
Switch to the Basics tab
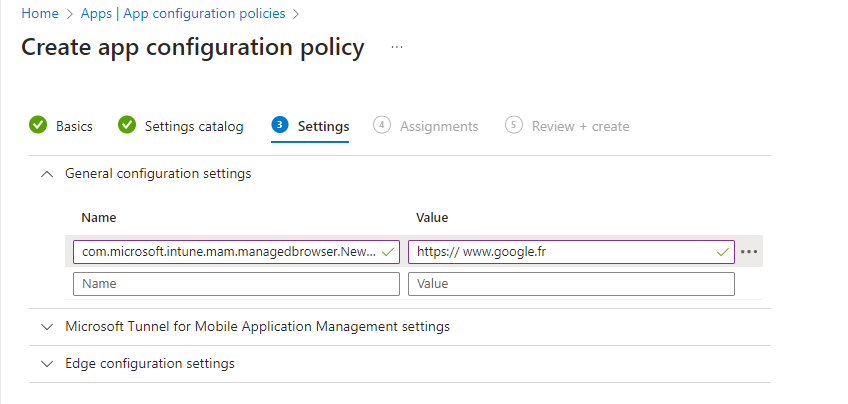[74, 126]
